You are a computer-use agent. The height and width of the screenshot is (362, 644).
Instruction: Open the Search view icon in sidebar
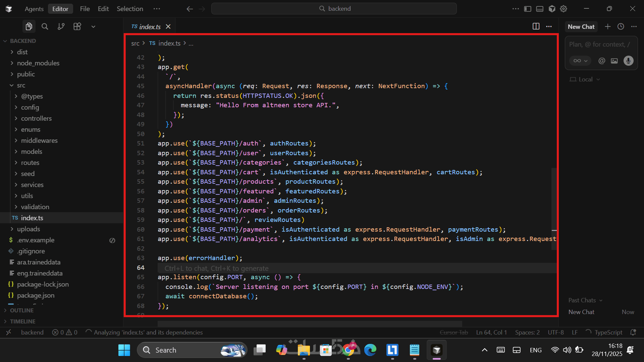click(x=45, y=26)
